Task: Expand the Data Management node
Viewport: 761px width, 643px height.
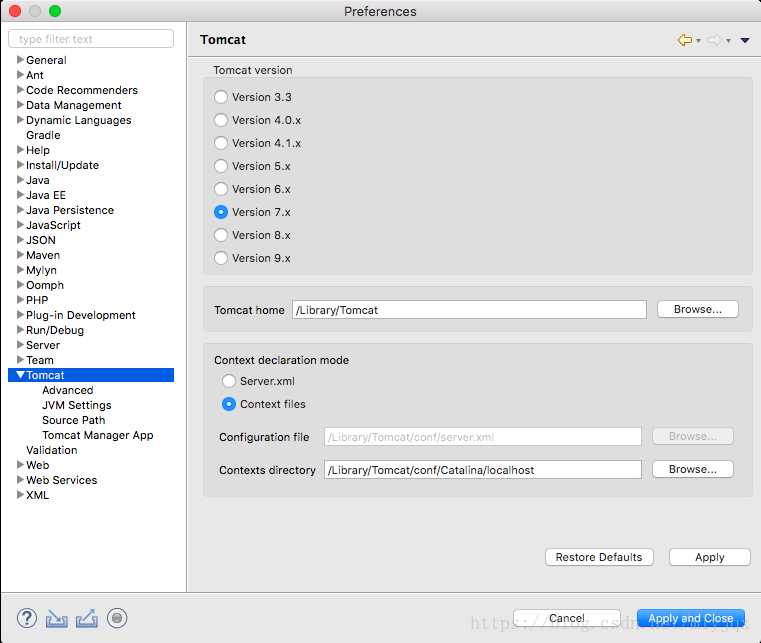Action: point(20,105)
